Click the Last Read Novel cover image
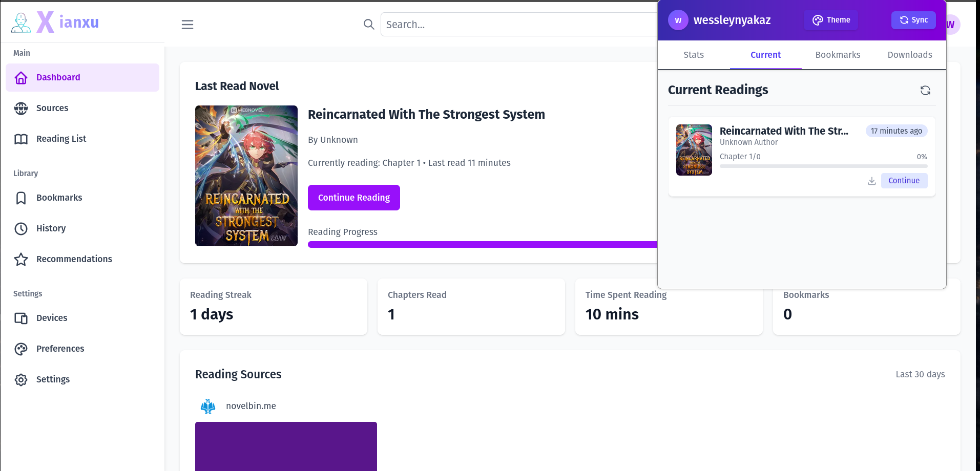 click(x=246, y=176)
